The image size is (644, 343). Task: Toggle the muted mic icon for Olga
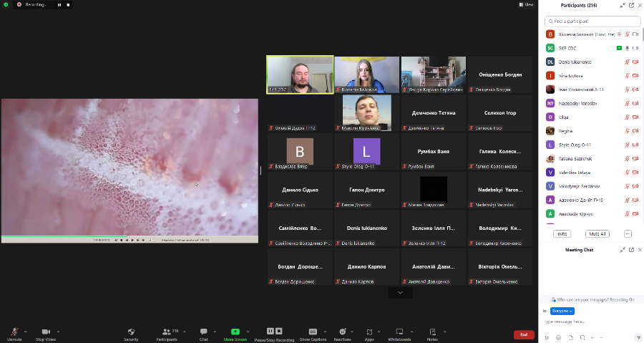coord(627,117)
